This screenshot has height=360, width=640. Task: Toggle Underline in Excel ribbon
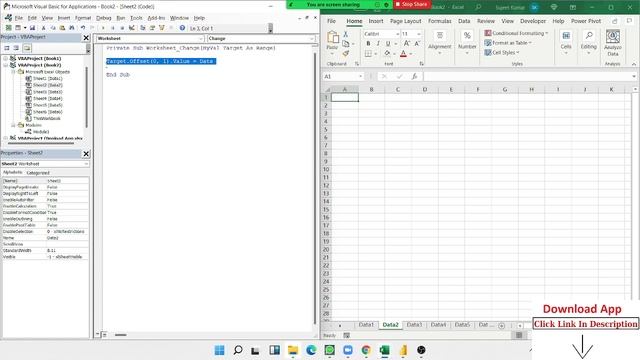pos(388,43)
